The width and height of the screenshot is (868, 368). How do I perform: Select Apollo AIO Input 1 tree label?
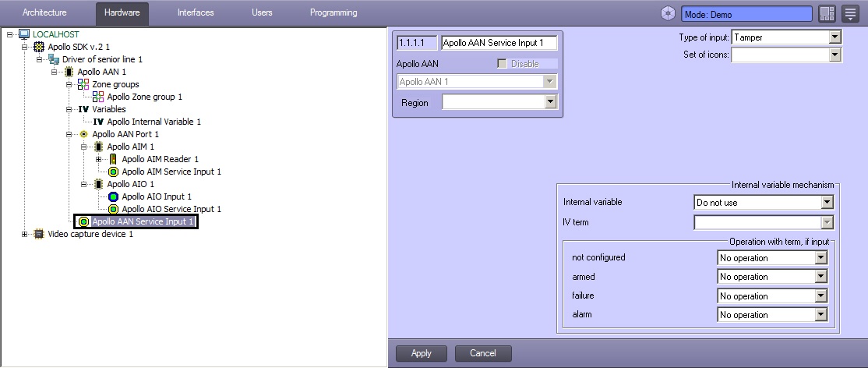click(157, 196)
